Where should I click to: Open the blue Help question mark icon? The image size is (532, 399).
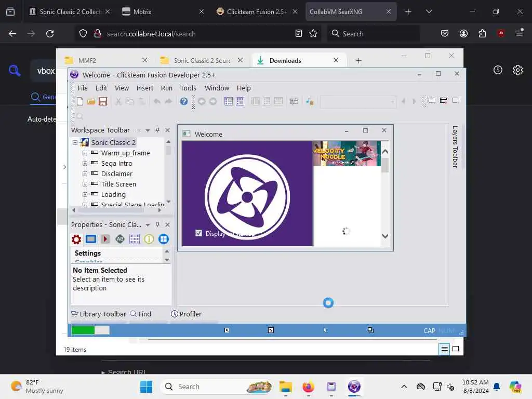coord(184,101)
